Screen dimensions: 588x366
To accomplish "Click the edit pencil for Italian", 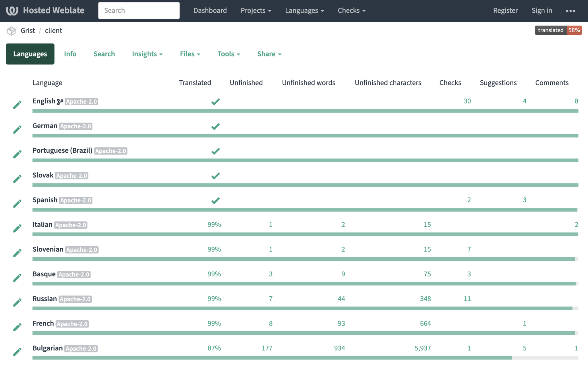I will (x=17, y=228).
